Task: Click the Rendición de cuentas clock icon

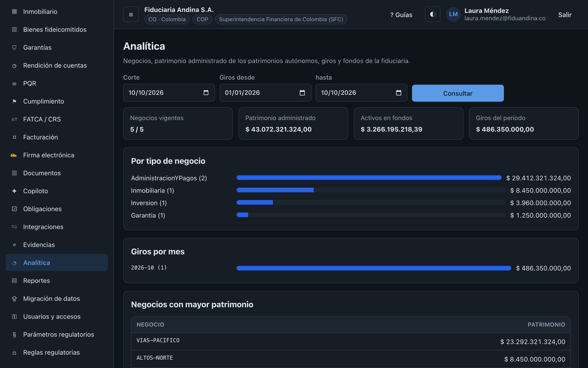Action: click(14, 66)
